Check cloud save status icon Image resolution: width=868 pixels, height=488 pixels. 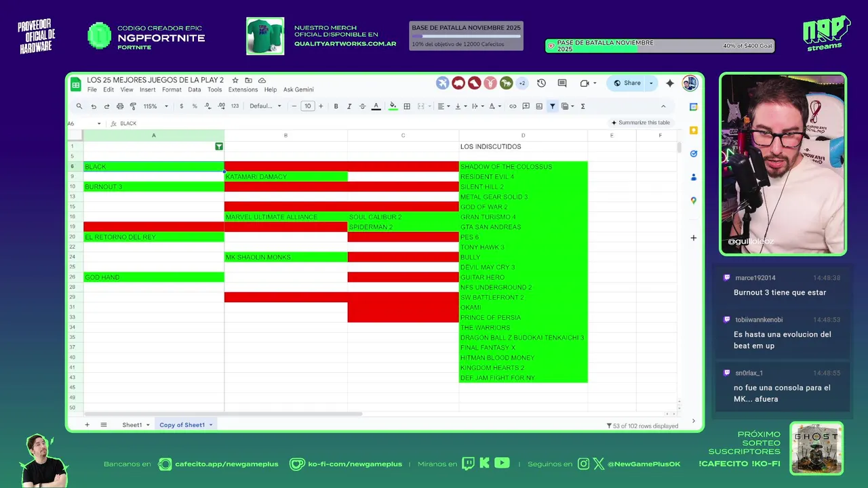pos(262,80)
